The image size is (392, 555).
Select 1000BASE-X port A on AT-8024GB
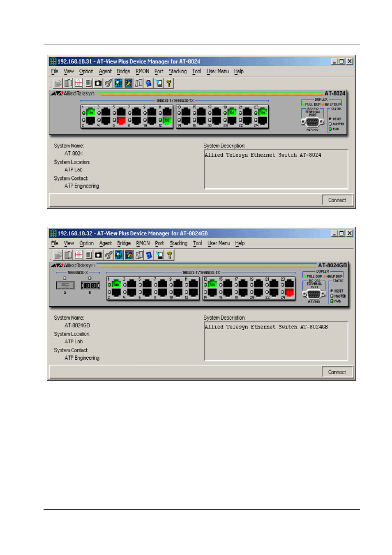(x=65, y=285)
